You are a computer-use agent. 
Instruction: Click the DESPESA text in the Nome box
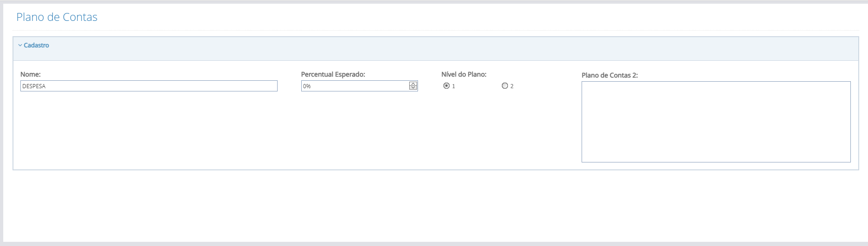click(x=34, y=86)
